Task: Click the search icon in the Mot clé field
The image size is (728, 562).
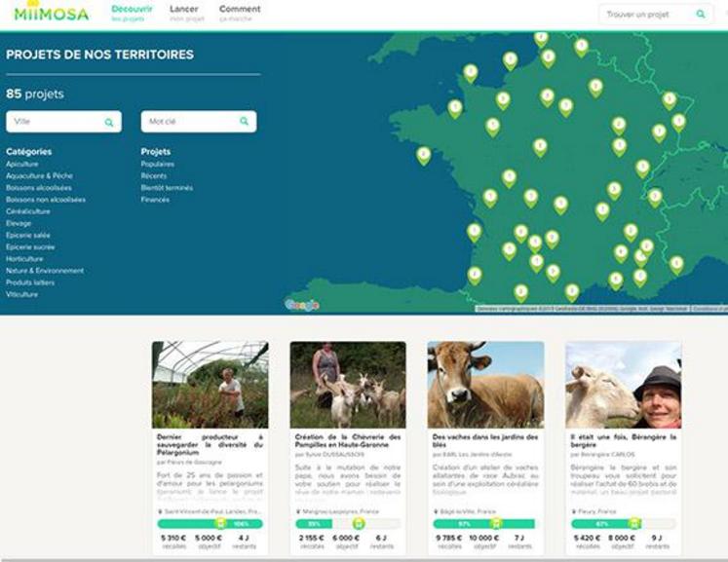Action: coord(244,122)
